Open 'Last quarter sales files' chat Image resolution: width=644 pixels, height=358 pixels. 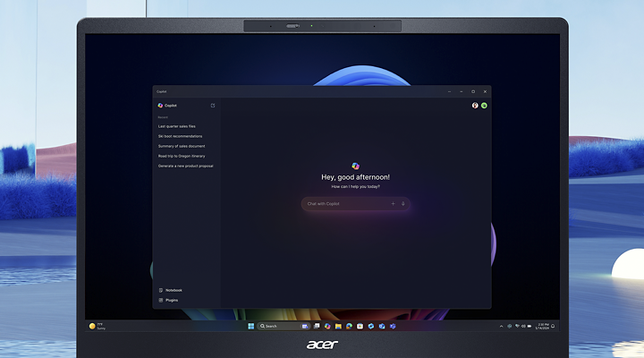click(177, 126)
